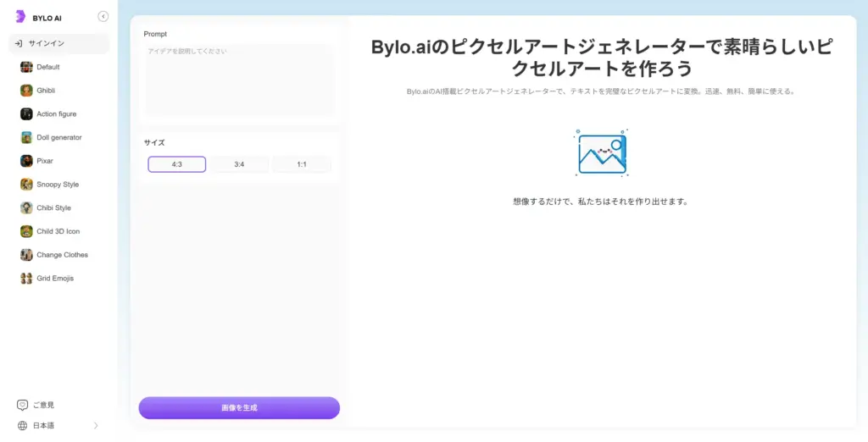This screenshot has height=442, width=868.
Task: Select the Grid Emojis icon
Action: pos(26,279)
